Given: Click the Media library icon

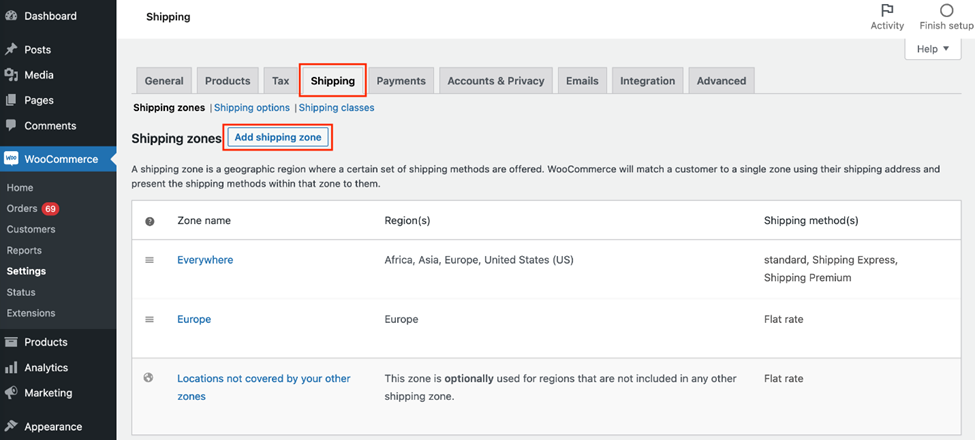Looking at the screenshot, I should point(11,75).
